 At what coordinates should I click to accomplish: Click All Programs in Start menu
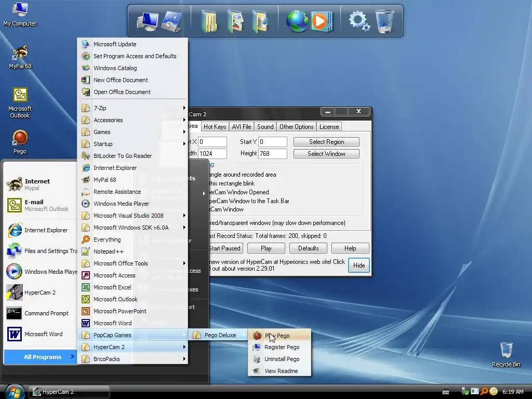point(41,357)
